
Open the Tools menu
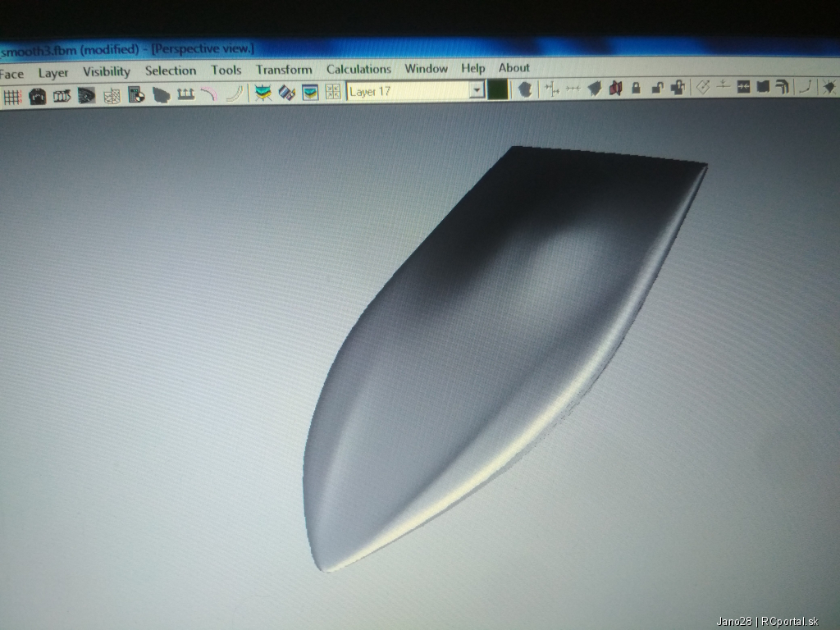click(226, 71)
